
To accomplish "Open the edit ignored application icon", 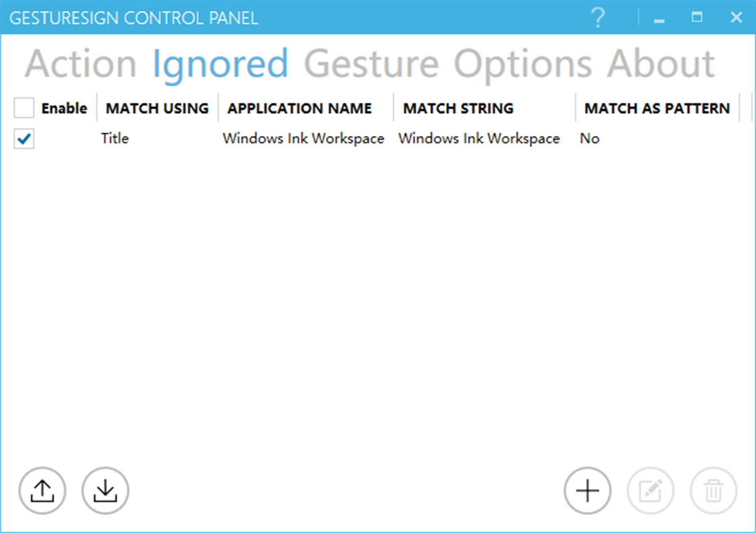I will point(650,490).
